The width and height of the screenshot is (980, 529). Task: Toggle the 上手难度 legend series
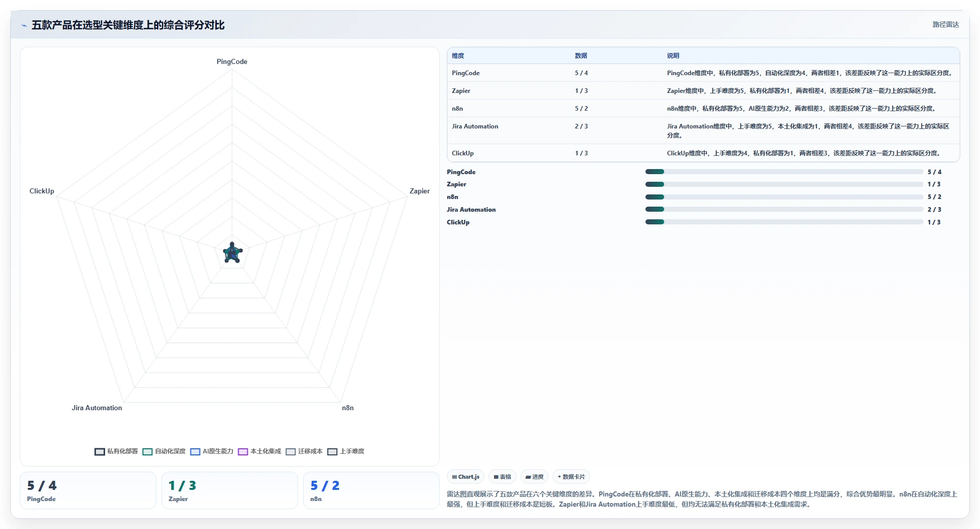(346, 451)
